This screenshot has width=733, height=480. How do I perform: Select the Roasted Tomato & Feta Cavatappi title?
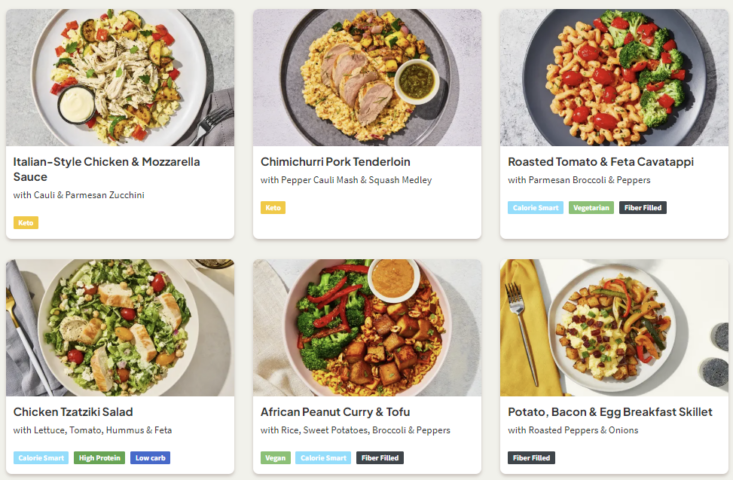600,161
